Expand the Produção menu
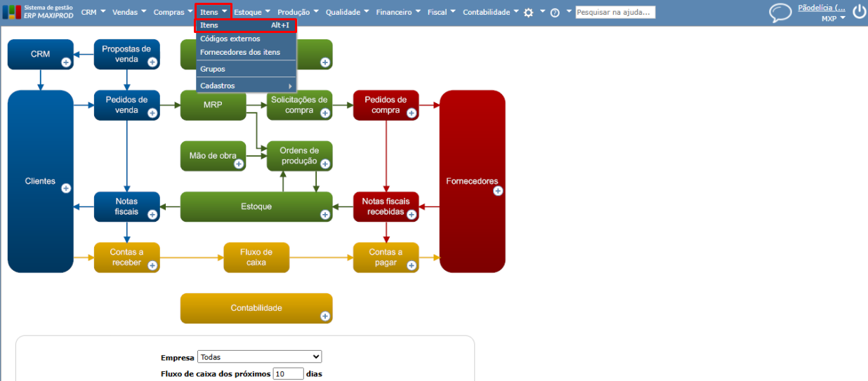868x381 pixels. [x=298, y=12]
